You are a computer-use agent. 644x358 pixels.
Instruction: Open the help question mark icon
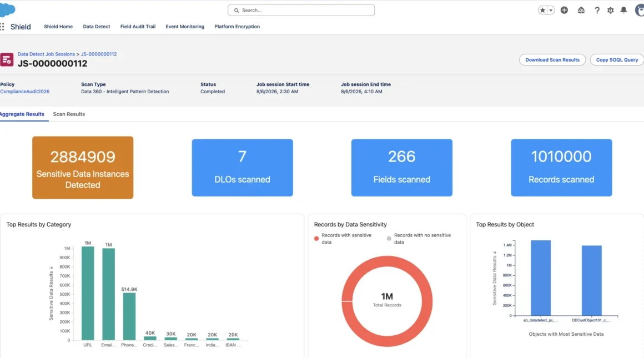tap(597, 10)
